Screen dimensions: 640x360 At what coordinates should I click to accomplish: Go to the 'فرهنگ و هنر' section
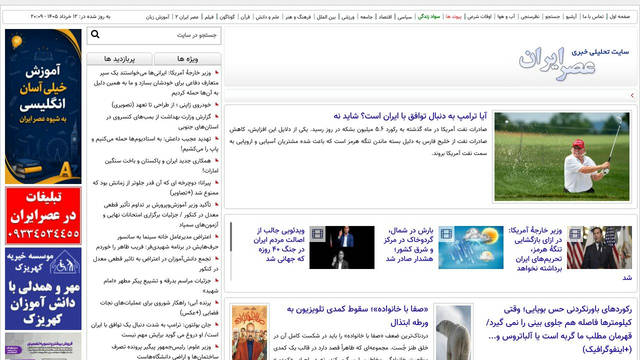(298, 17)
